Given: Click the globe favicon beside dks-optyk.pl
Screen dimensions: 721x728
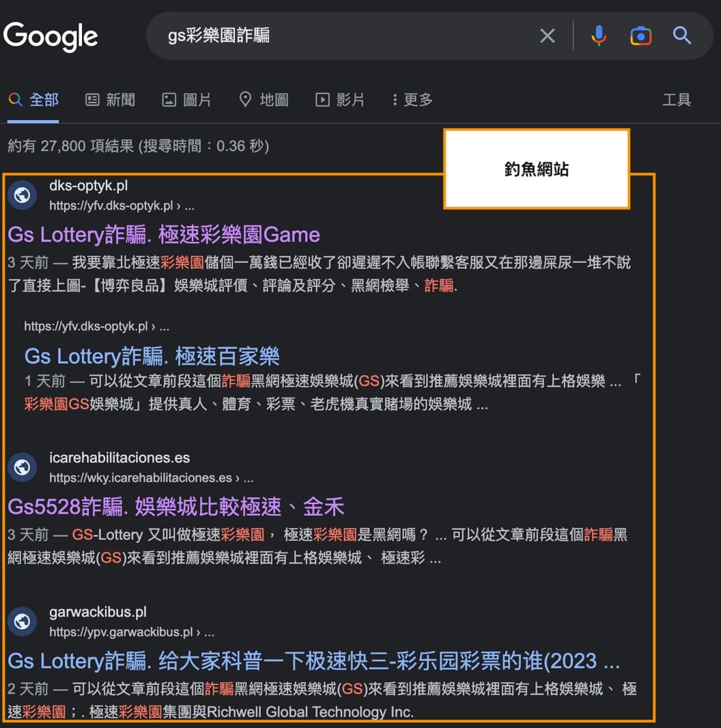Looking at the screenshot, I should click(x=23, y=195).
